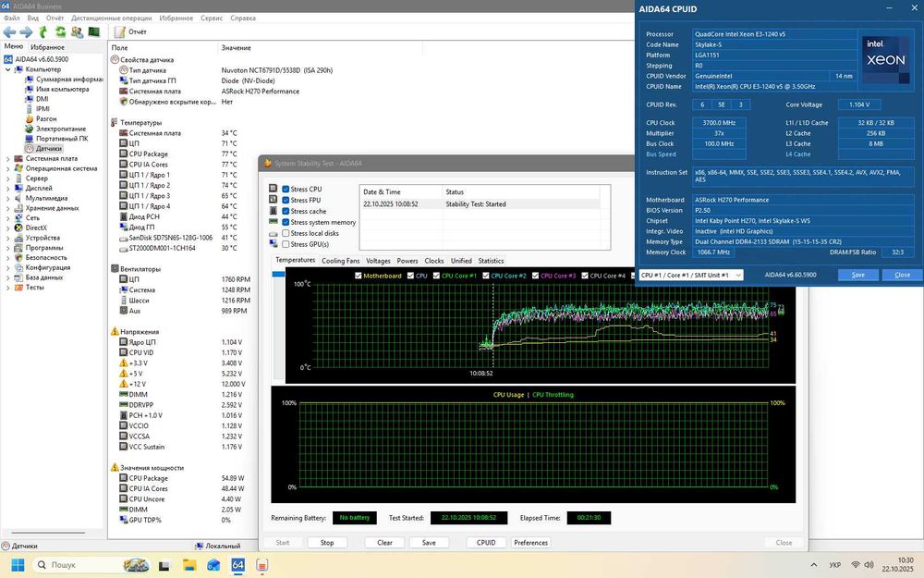The height and width of the screenshot is (578, 924).
Task: Toggle Stress cache checkbox
Action: (x=286, y=211)
